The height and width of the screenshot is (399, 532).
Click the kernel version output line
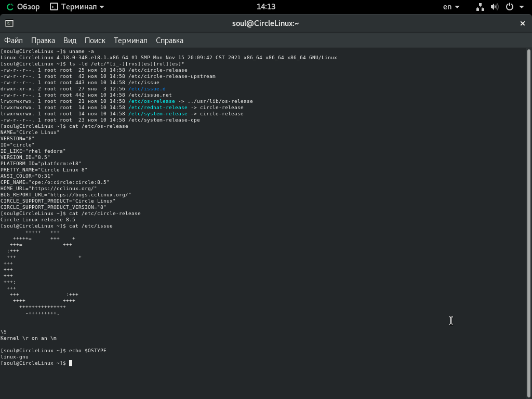(x=169, y=58)
